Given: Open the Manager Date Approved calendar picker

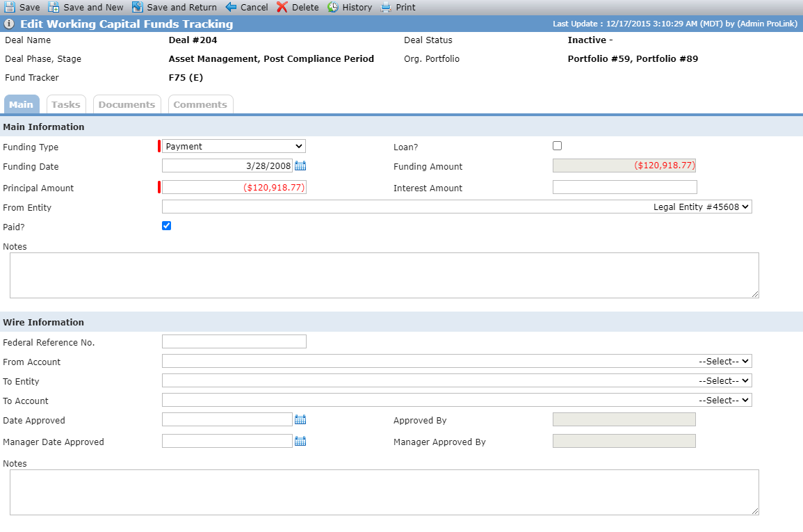Looking at the screenshot, I should coord(300,442).
